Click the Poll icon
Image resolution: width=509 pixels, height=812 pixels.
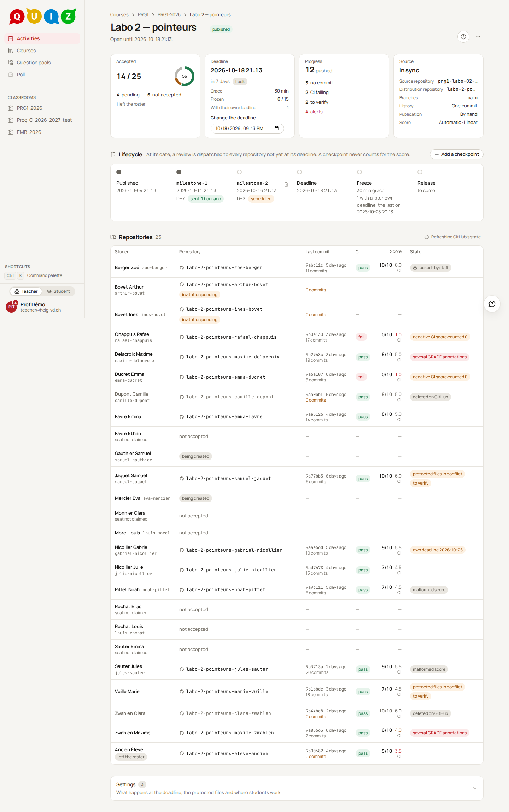tap(11, 75)
